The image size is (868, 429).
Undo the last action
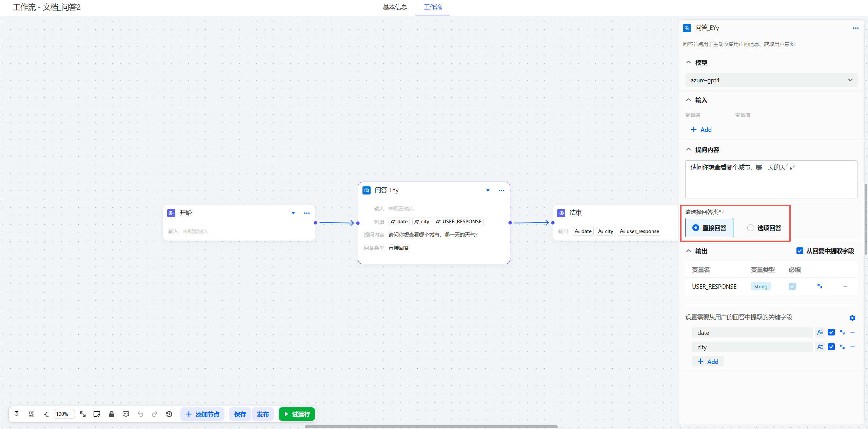[140, 414]
